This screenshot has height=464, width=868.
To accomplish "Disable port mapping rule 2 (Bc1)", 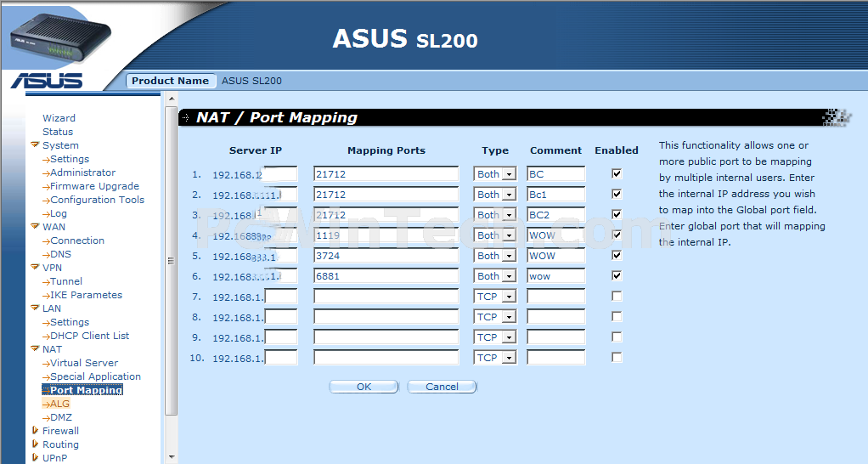I will (x=617, y=194).
